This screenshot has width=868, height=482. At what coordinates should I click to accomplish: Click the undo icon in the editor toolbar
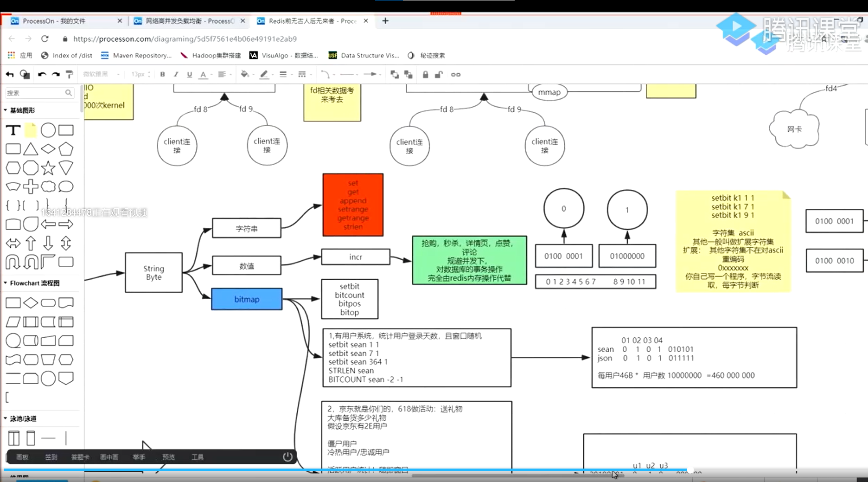[x=42, y=74]
